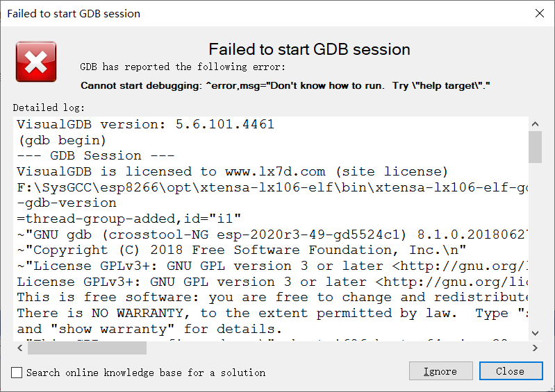Viewport: 555px width, 392px height.
Task: Close the dialog using title bar X
Action: (x=539, y=13)
